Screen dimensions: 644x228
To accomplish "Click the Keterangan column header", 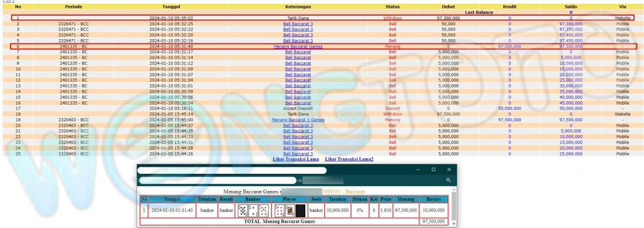I will (x=298, y=7).
